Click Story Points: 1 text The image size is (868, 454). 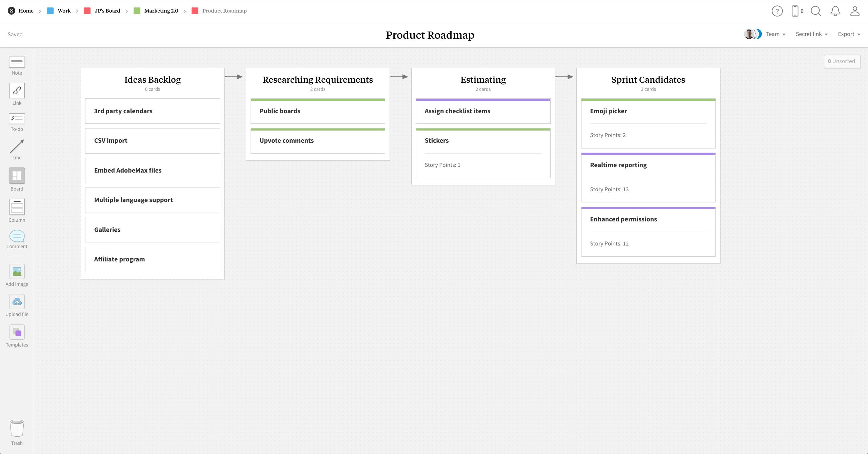[442, 165]
